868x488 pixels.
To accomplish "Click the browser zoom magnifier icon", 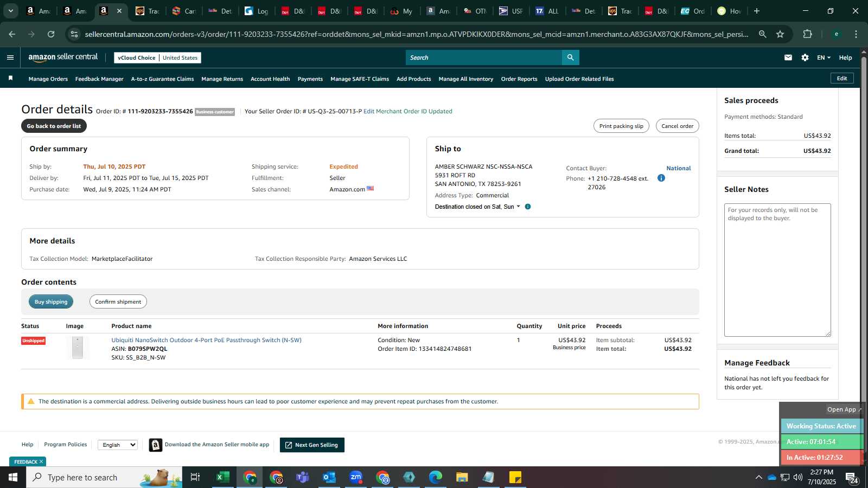I will 763,34.
